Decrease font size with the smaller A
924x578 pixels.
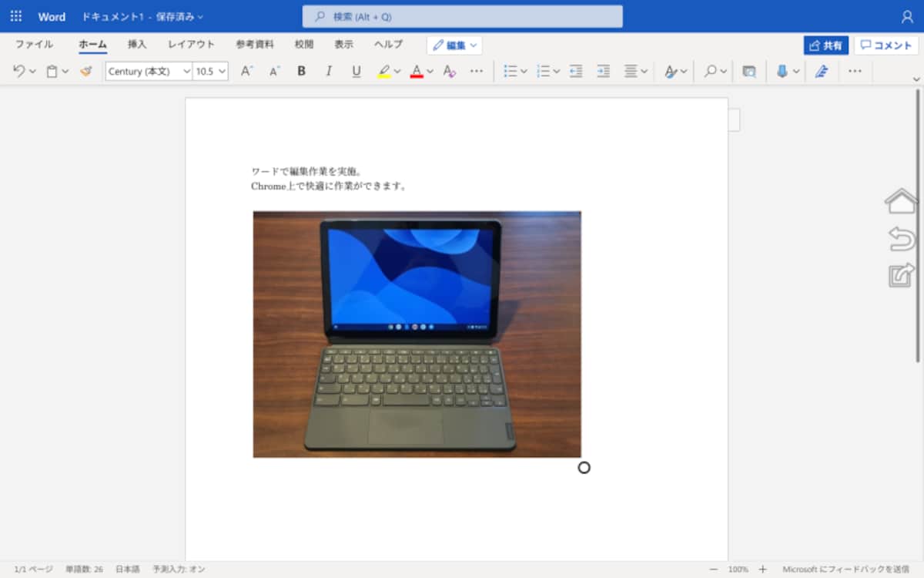click(274, 71)
